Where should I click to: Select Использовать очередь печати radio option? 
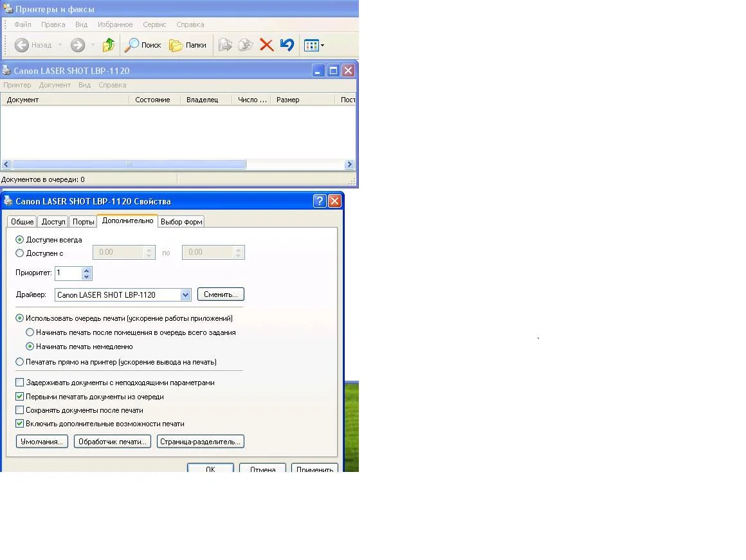click(x=19, y=318)
